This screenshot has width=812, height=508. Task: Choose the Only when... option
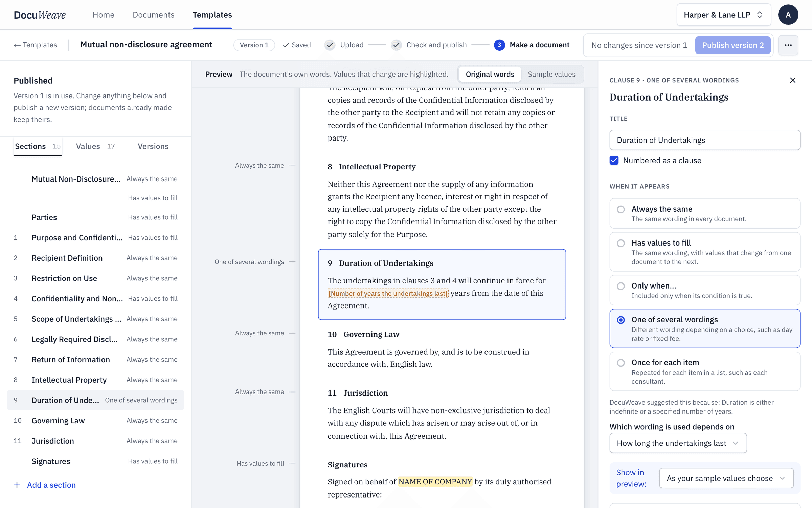[705, 290]
